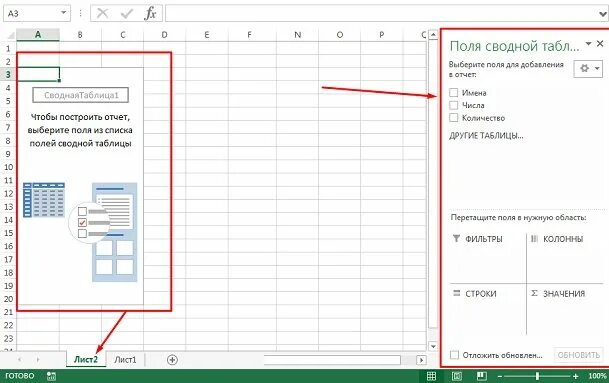609x383 pixels.
Task: Click the Поля сводной табл... pane title
Action: (x=514, y=46)
